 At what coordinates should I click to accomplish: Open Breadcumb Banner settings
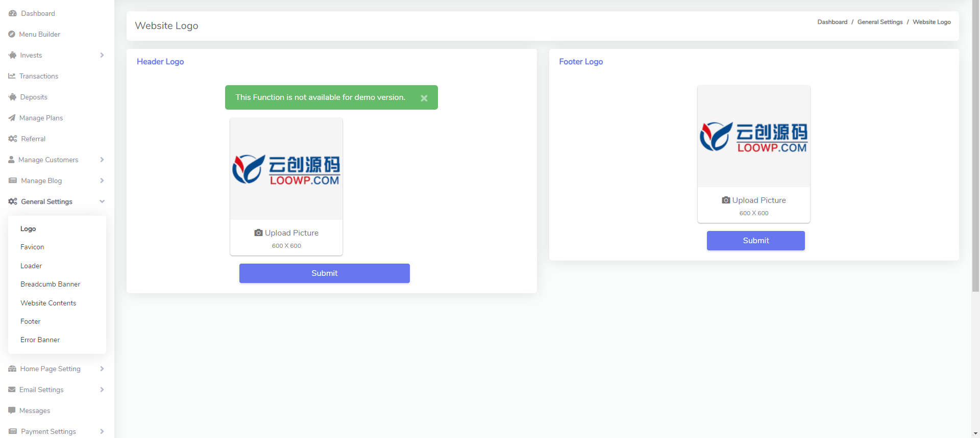pyautogui.click(x=50, y=284)
